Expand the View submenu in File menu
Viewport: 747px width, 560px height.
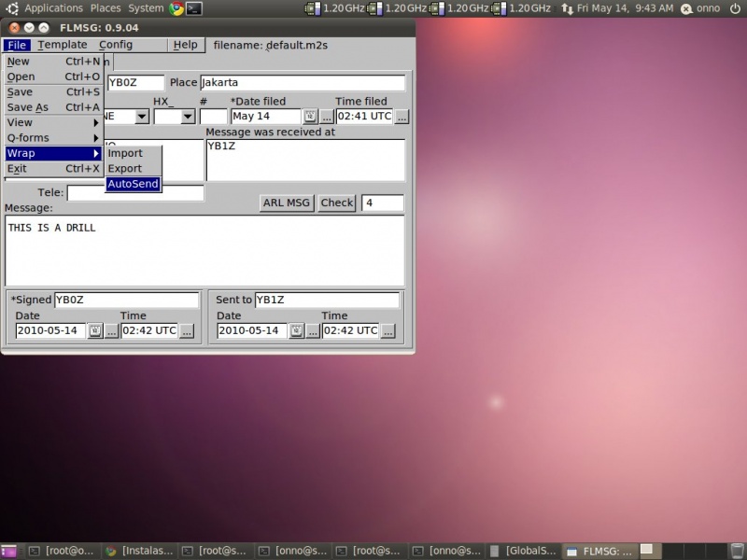(52, 122)
